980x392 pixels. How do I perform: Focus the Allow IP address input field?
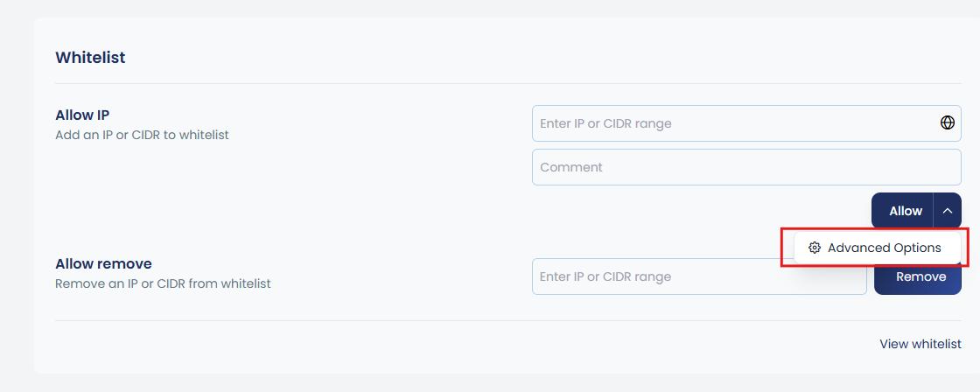pyautogui.click(x=731, y=123)
